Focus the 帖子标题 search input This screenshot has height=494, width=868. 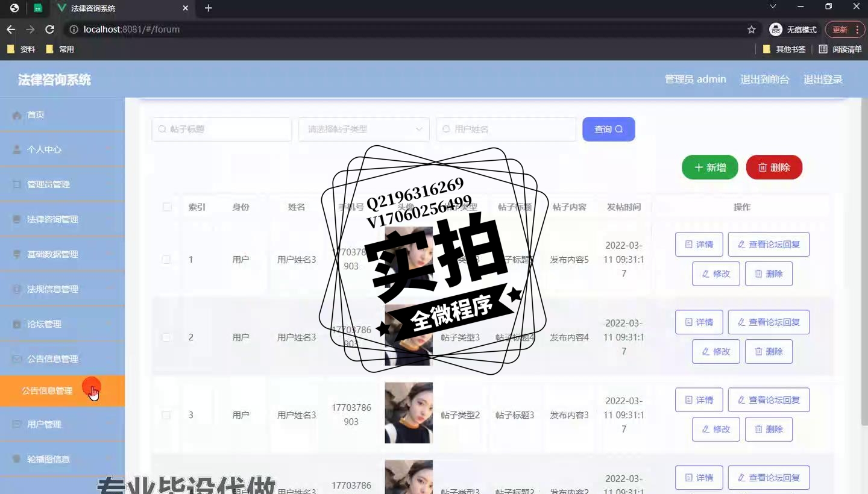pos(222,129)
